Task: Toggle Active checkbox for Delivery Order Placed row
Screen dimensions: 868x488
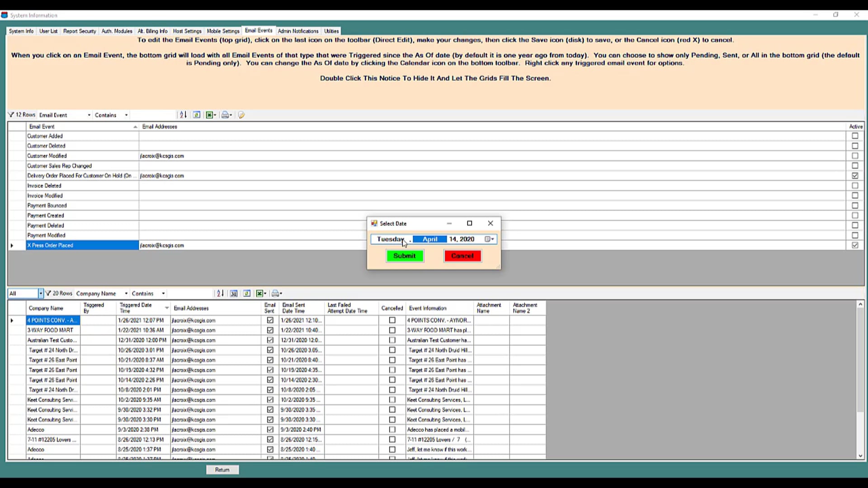Action: click(854, 176)
